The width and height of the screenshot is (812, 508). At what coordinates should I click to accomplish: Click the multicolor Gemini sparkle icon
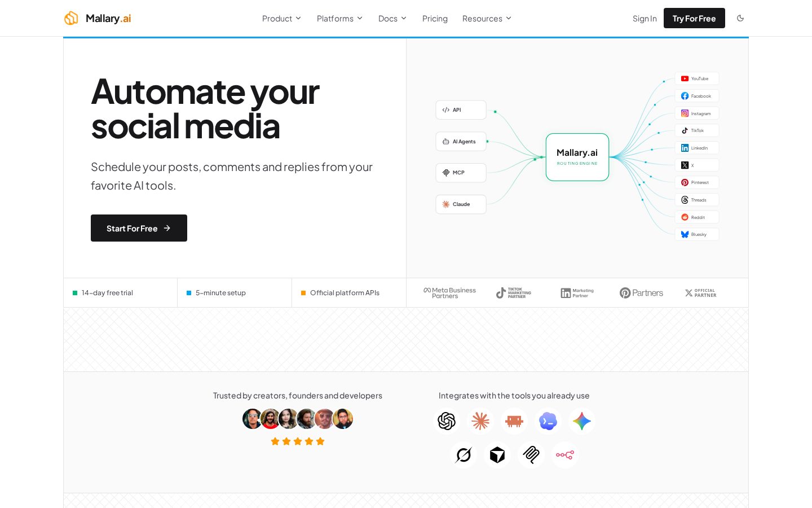[x=582, y=421]
